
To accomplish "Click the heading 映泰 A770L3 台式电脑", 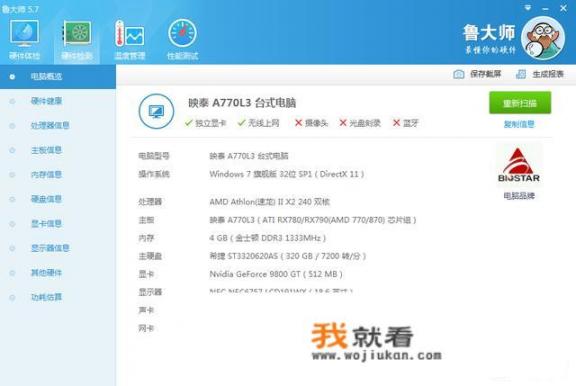I will point(242,103).
